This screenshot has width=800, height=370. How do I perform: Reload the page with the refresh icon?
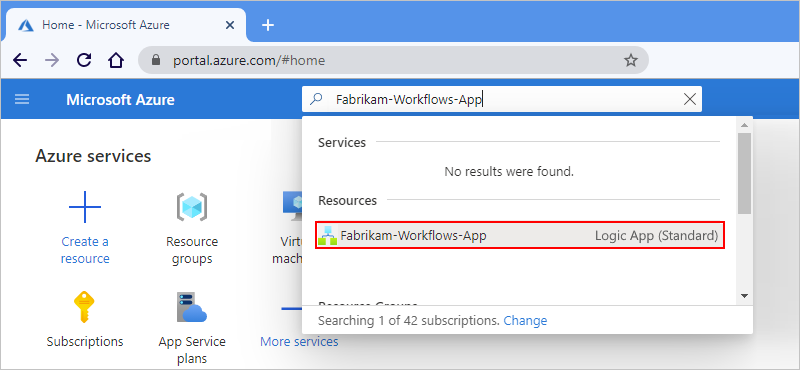tap(84, 61)
